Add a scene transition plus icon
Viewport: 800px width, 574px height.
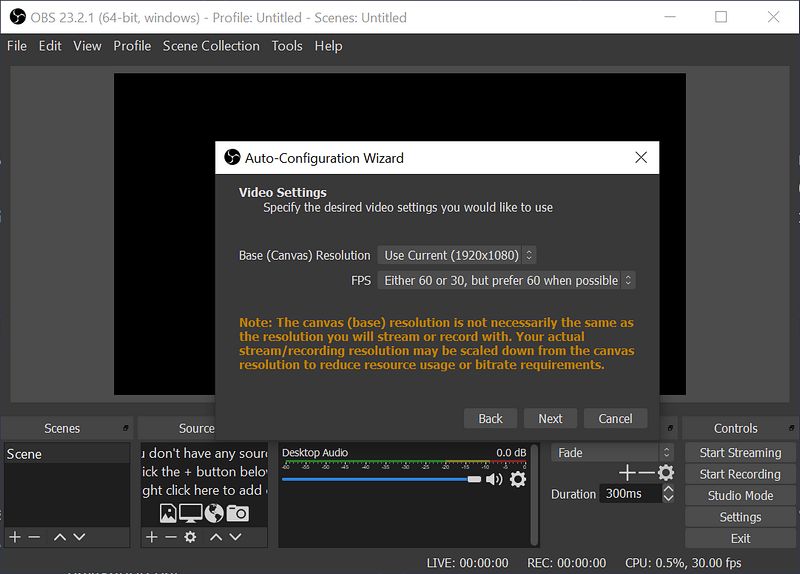point(627,472)
